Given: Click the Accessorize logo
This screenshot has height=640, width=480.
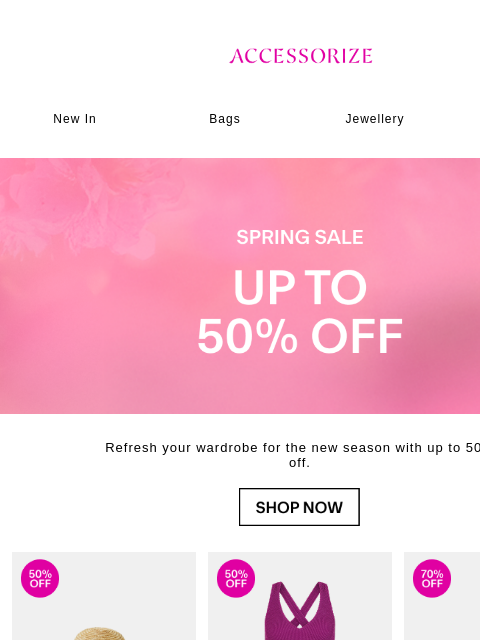Looking at the screenshot, I should coord(300,56).
